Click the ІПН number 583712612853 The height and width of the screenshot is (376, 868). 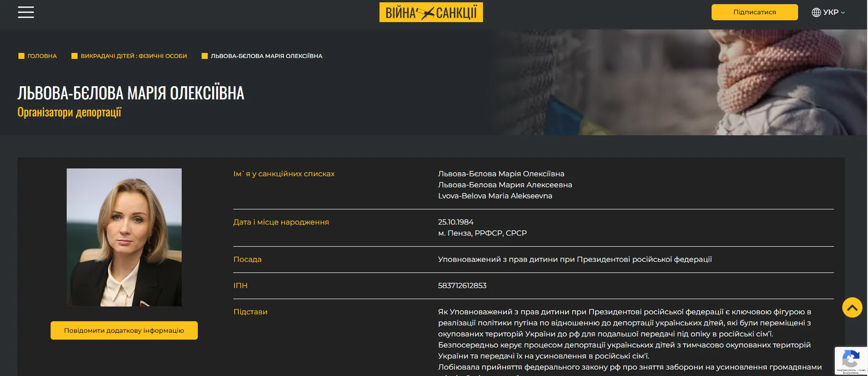coord(462,285)
